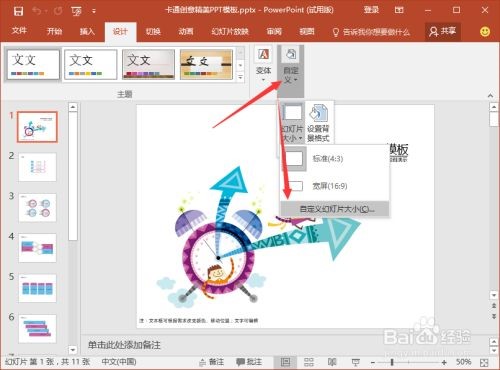This screenshot has height=370, width=500.
Task: Switch to Reading view icon in status bar
Action: pos(332,362)
